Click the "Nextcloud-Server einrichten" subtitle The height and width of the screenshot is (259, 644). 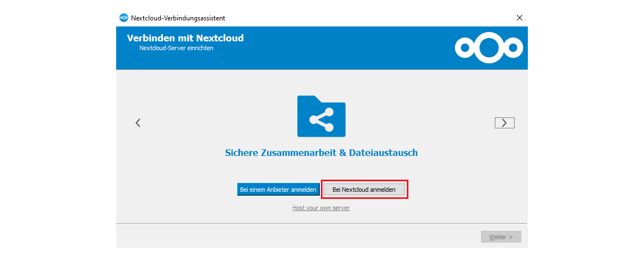[x=176, y=48]
